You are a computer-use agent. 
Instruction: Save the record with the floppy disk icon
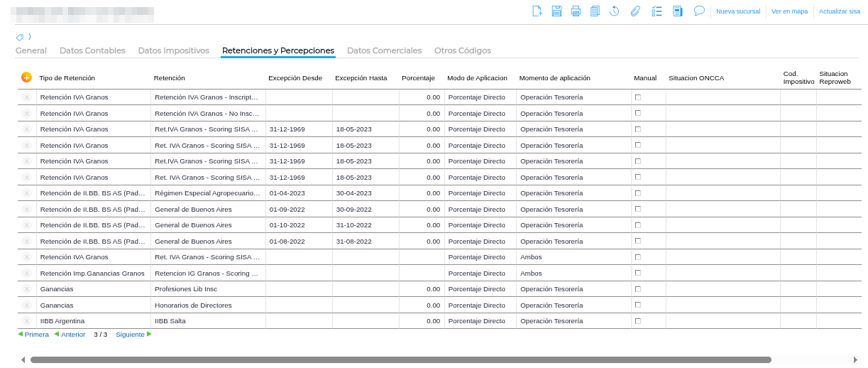coord(556,11)
